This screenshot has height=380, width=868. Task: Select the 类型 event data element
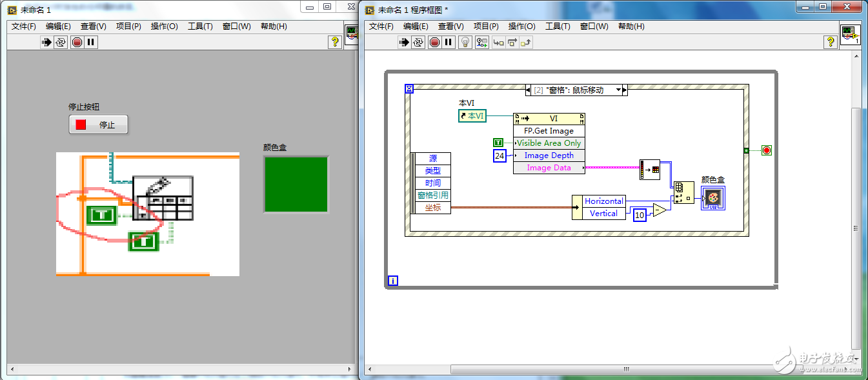[432, 171]
